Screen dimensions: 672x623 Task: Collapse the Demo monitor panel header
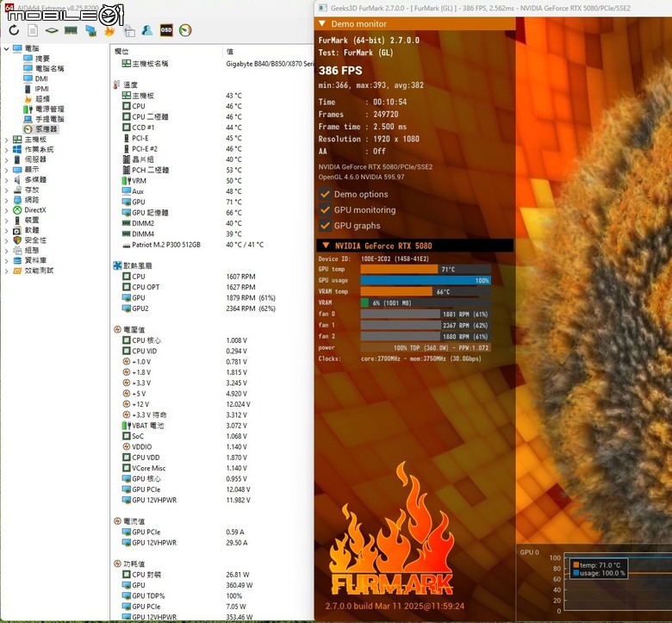click(x=414, y=24)
